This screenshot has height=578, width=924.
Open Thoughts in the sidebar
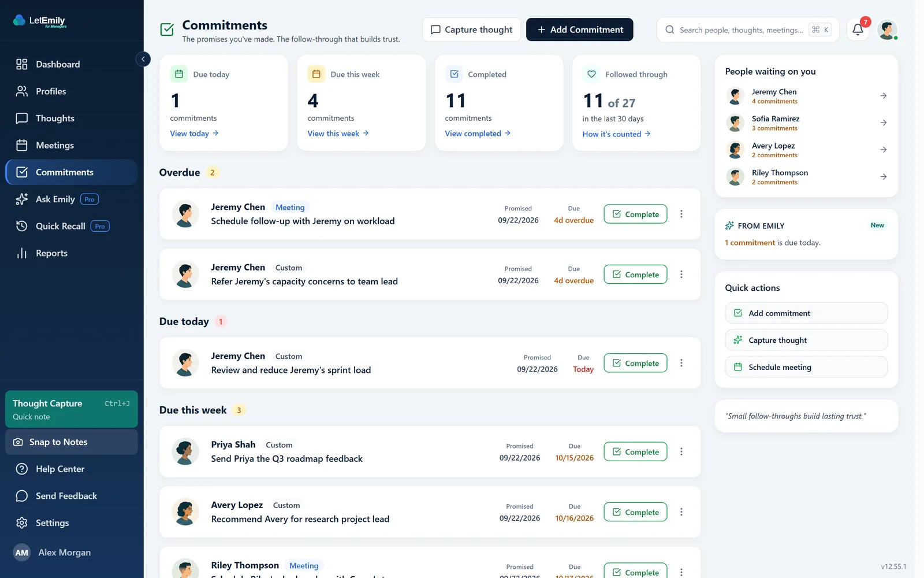(72, 118)
